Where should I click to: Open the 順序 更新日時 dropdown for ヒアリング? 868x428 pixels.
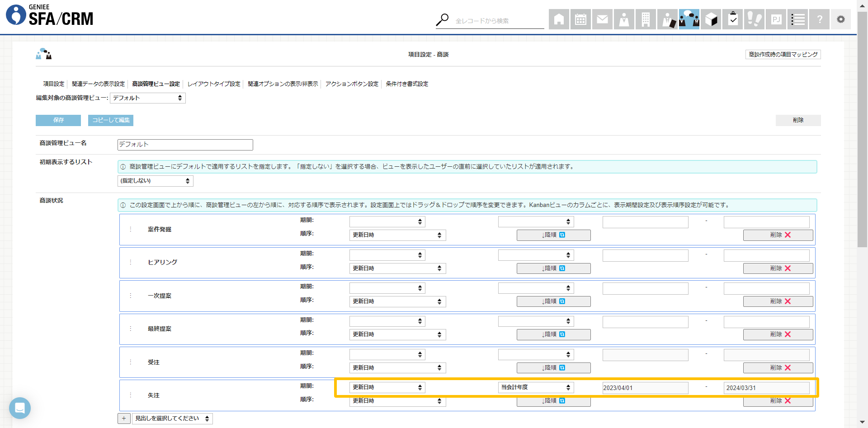click(398, 268)
